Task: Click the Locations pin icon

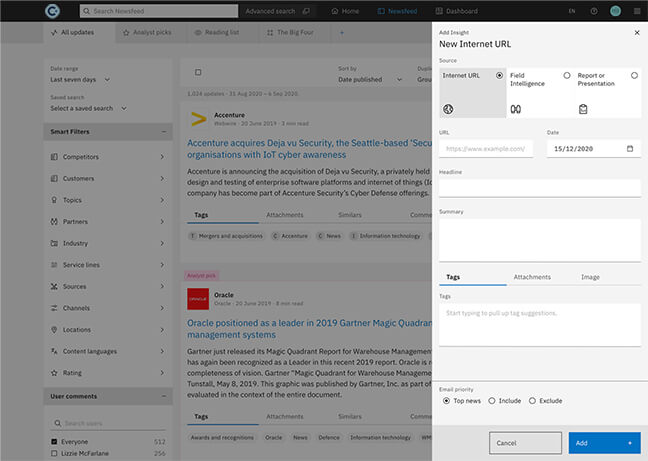Action: (x=54, y=330)
